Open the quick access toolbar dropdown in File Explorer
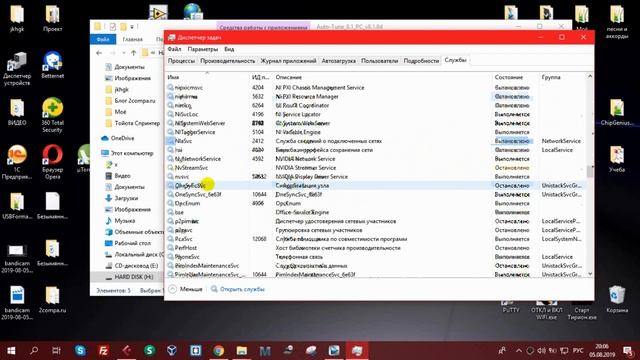Viewport: 640px width, 360px height. (132, 27)
